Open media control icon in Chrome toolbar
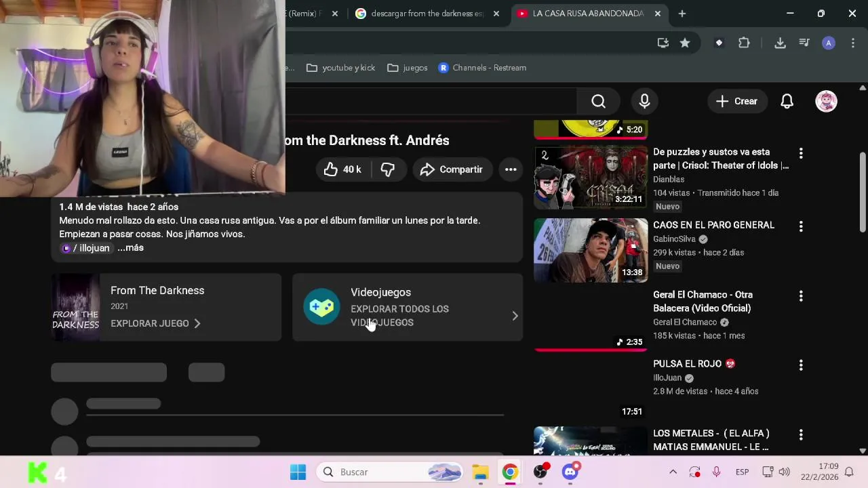The width and height of the screenshot is (868, 488). 804,43
